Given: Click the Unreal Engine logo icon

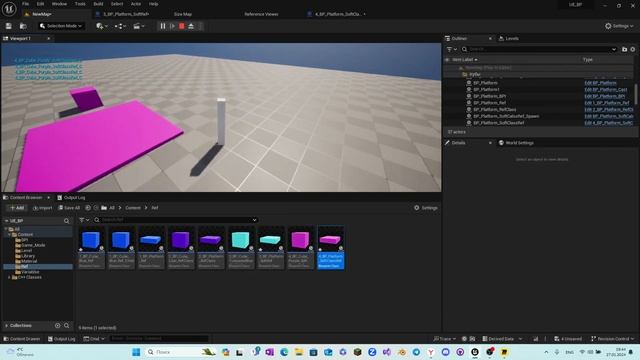Looking at the screenshot, I should [x=9, y=8].
